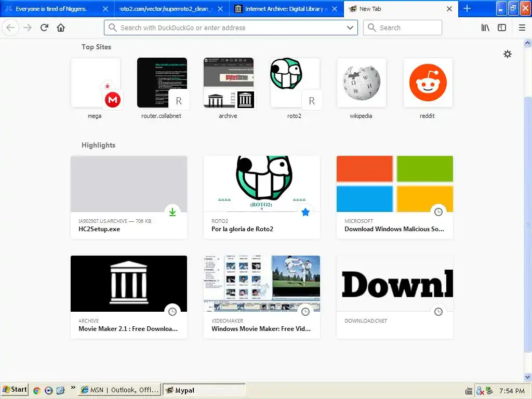Go forward using the forward arrow
This screenshot has height=399, width=532.
click(x=28, y=28)
